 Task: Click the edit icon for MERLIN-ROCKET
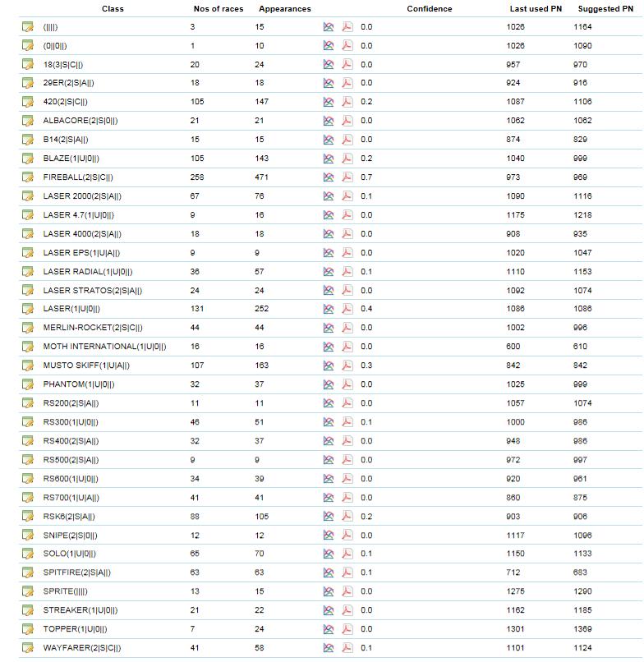[28, 328]
